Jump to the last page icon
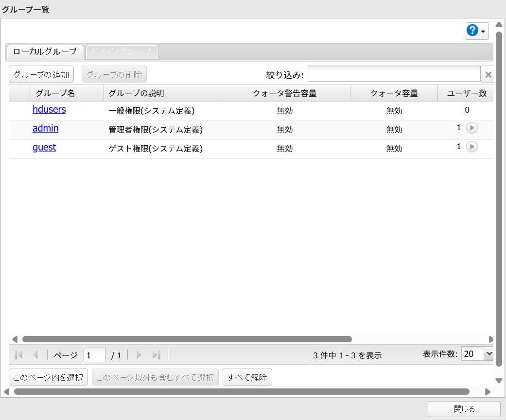Viewport: 506px width, 420px height. tap(156, 355)
